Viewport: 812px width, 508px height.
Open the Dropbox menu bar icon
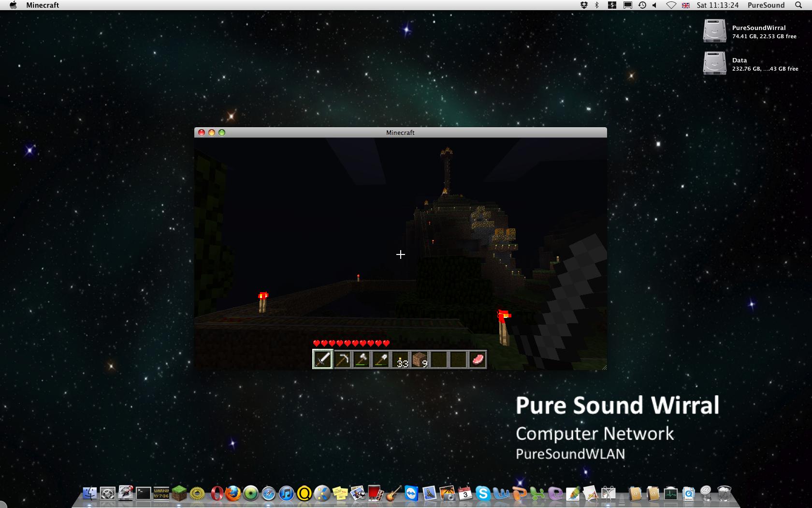tap(584, 5)
